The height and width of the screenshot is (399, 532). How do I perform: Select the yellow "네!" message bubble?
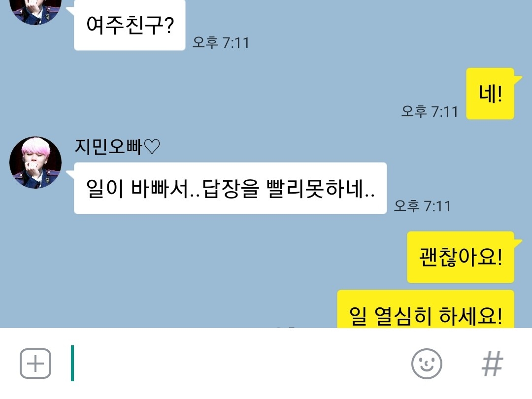[x=490, y=94]
